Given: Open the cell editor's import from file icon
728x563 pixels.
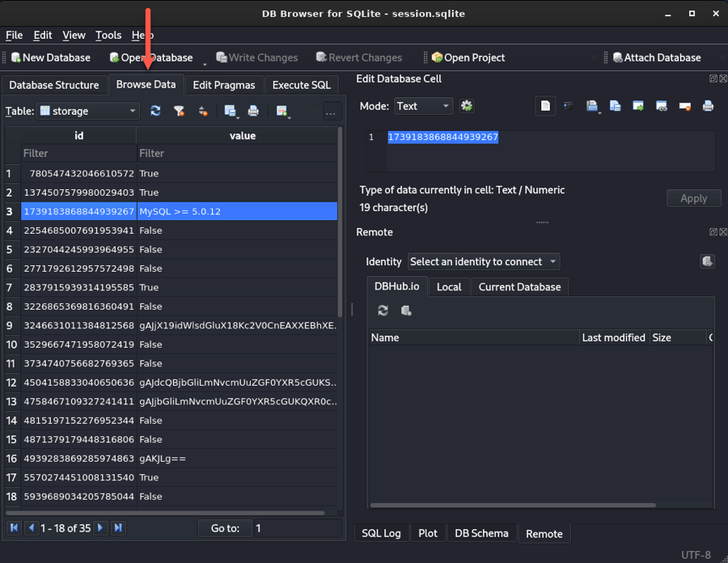Looking at the screenshot, I should pyautogui.click(x=592, y=106).
